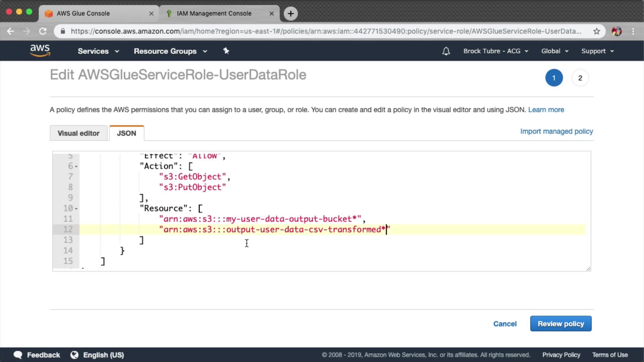The height and width of the screenshot is (362, 644).
Task: Click the pin shortcut icon in navbar
Action: [x=226, y=51]
